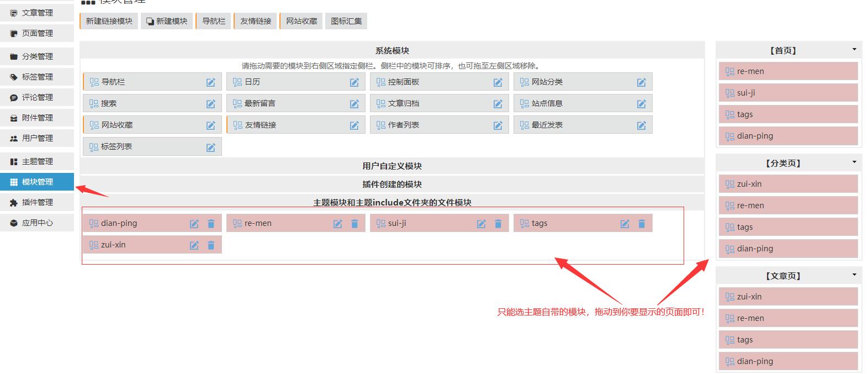Image resolution: width=868 pixels, height=374 pixels.
Task: Delete the tags theme module
Action: click(x=642, y=224)
